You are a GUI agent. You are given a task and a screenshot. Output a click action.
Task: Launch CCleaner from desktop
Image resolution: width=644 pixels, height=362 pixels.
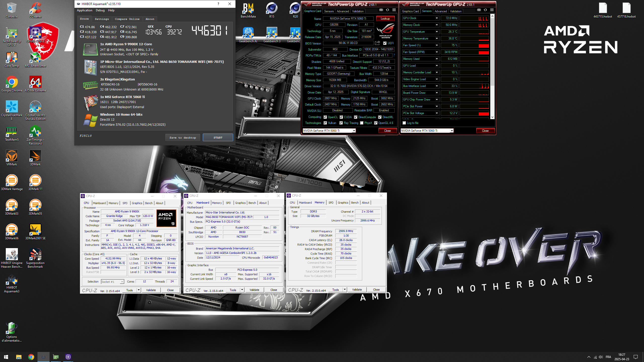click(35, 11)
